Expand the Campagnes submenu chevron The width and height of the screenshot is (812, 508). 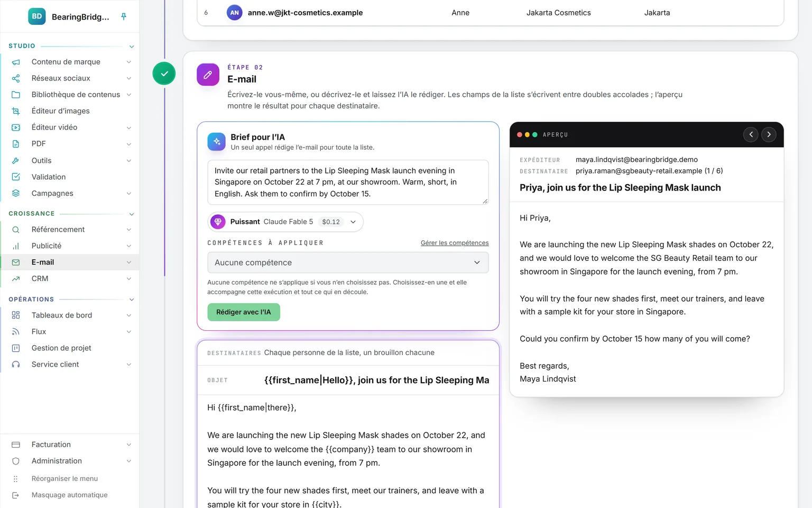pos(129,194)
